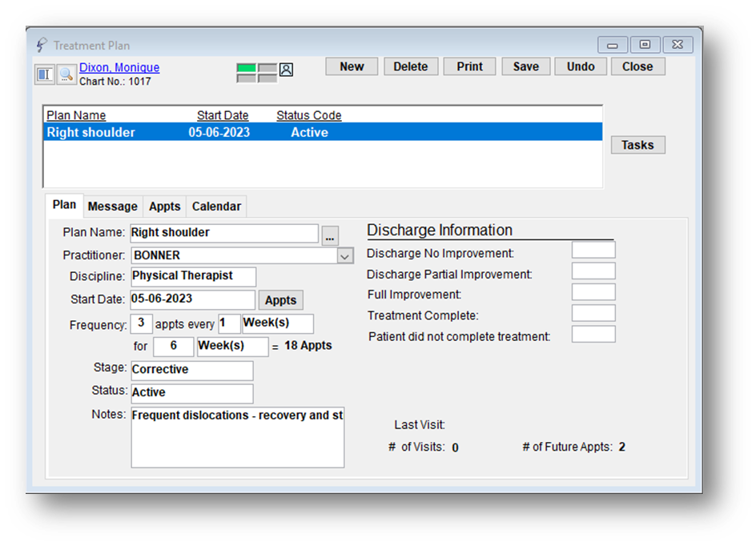Click the frequency interval Week(s) field
This screenshot has height=546, width=756.
[x=277, y=323]
